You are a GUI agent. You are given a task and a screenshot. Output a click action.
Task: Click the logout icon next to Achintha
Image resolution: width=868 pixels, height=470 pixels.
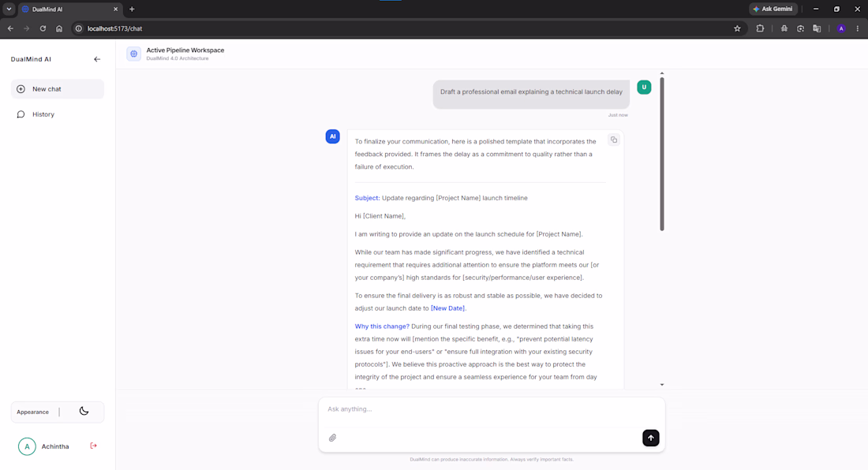click(94, 446)
